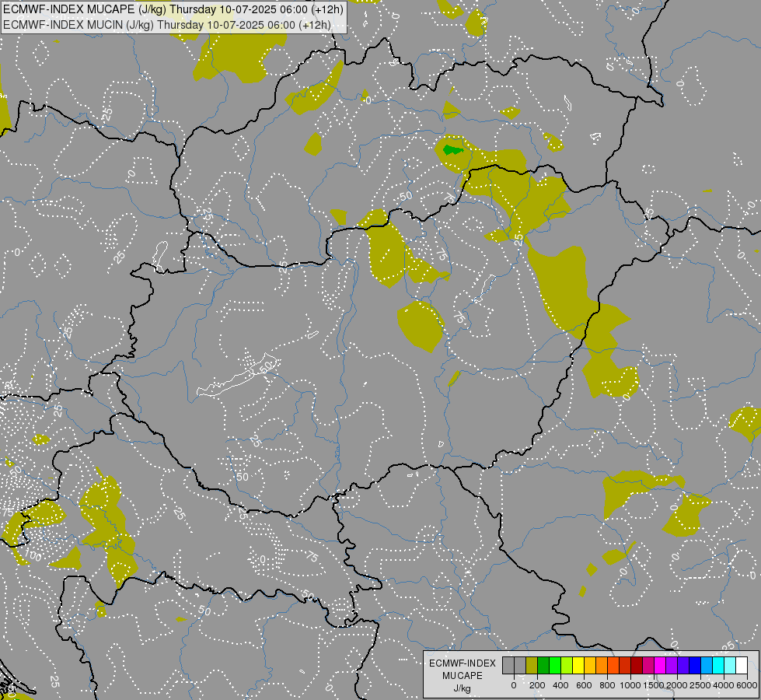The width and height of the screenshot is (761, 700).
Task: Choose the amber legend swatch after 600
Action: click(x=590, y=666)
